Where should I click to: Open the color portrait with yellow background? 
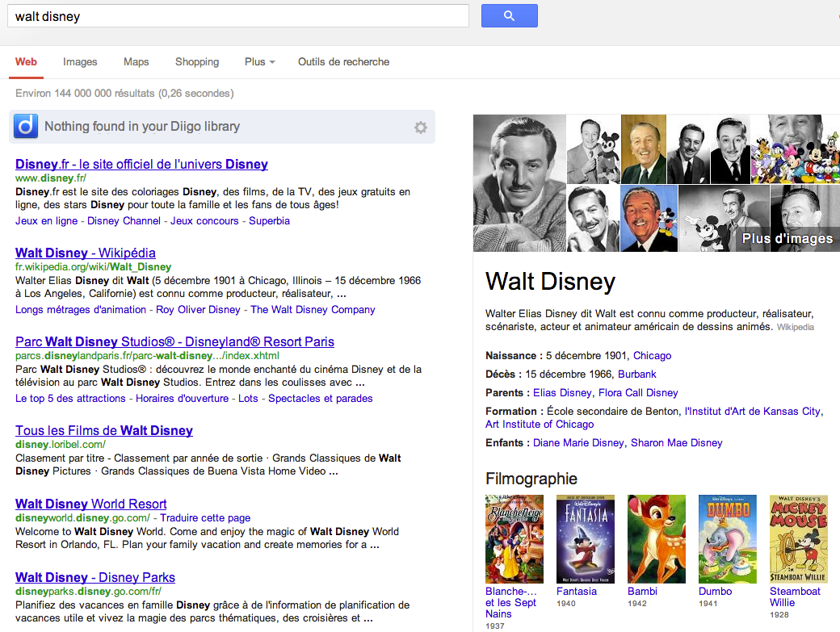pos(644,149)
